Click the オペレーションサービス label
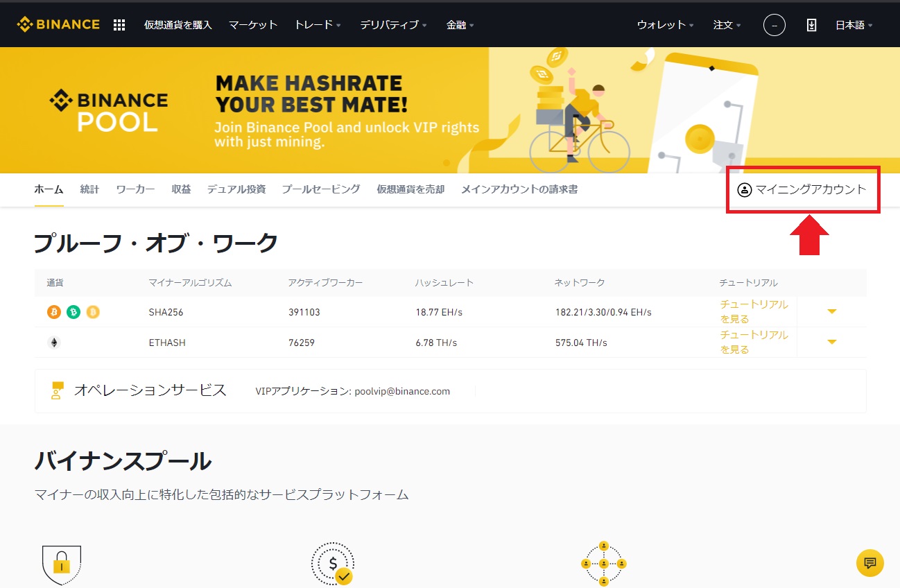 (x=150, y=390)
